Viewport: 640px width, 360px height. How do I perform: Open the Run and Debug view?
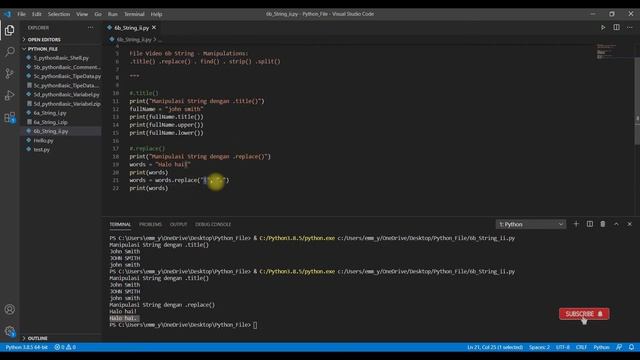click(x=10, y=96)
